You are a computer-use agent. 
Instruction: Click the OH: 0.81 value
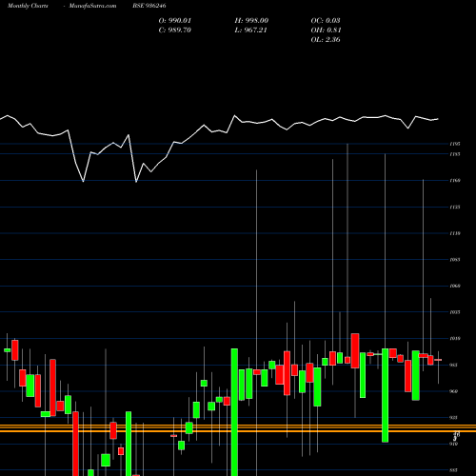pos(326,30)
